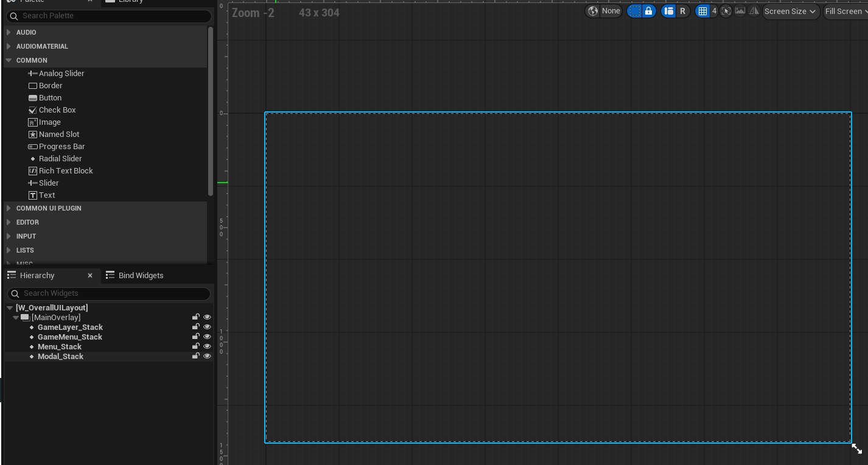Pick the Progress Bar widget from the palette
This screenshot has height=465, width=868.
(x=56, y=147)
